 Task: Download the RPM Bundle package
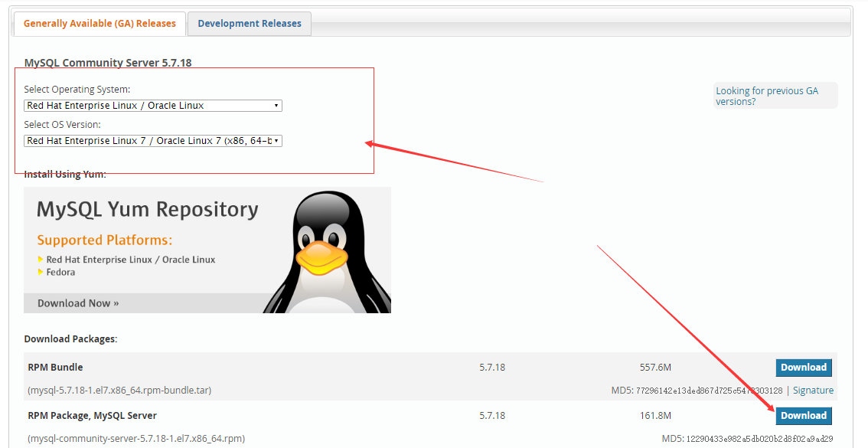tap(803, 368)
